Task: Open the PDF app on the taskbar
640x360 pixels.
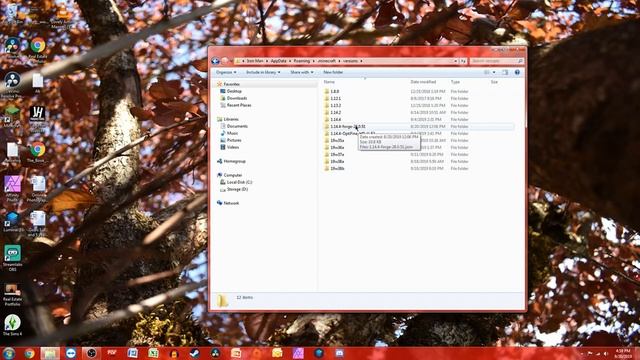Action: tap(112, 353)
